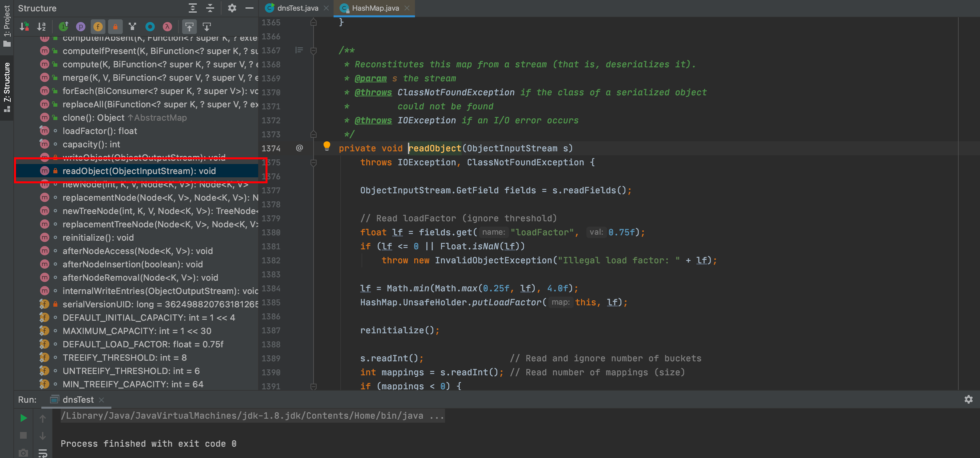Close the dnsTest run tab
Screen dimensions: 980x458
point(101,400)
